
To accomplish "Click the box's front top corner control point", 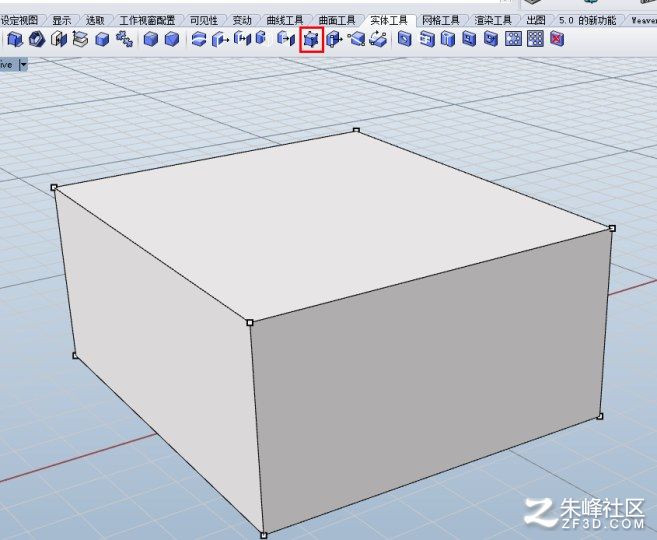I will (250, 322).
